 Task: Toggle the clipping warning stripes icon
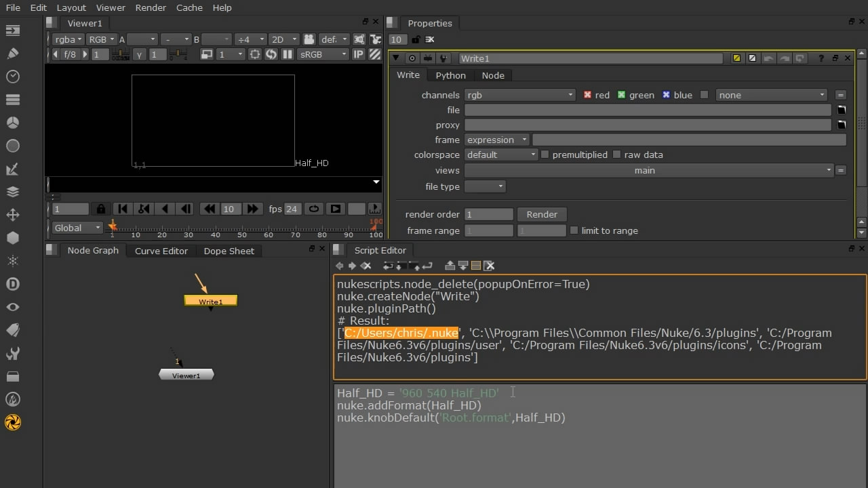[x=375, y=54]
